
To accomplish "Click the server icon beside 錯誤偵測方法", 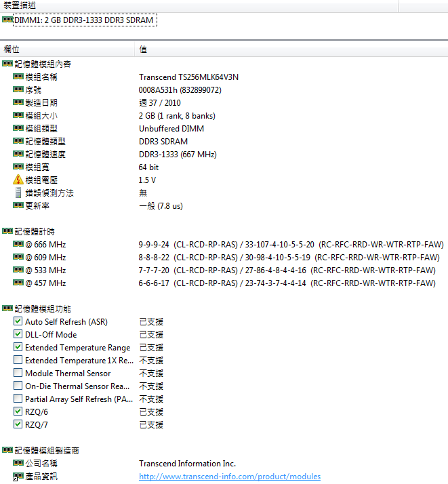I will click(x=18, y=193).
